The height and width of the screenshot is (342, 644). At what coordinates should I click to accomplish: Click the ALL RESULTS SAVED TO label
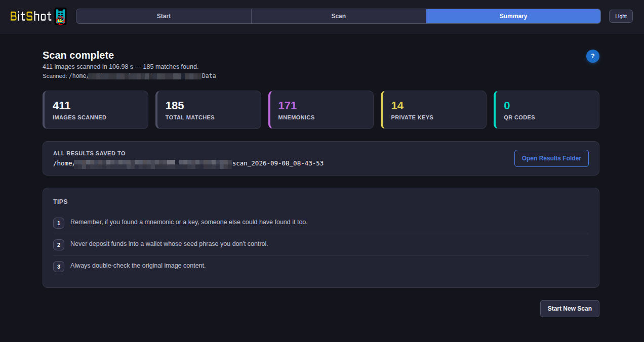tap(89, 153)
